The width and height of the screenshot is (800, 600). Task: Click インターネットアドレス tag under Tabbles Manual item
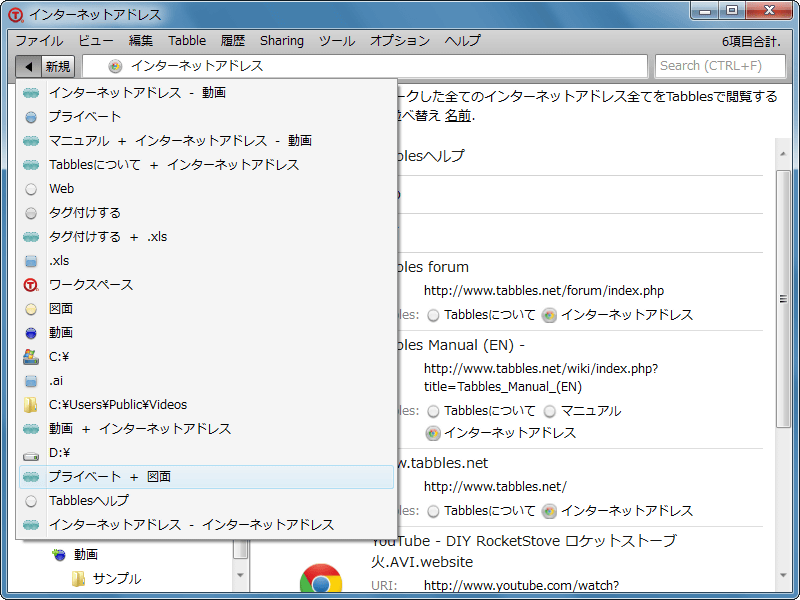tap(510, 433)
